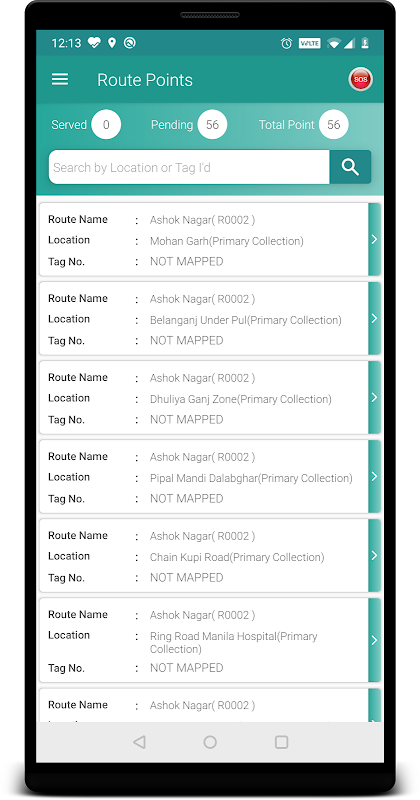Tap the Android home navigation button
This screenshot has height=800, width=420.
point(210,742)
